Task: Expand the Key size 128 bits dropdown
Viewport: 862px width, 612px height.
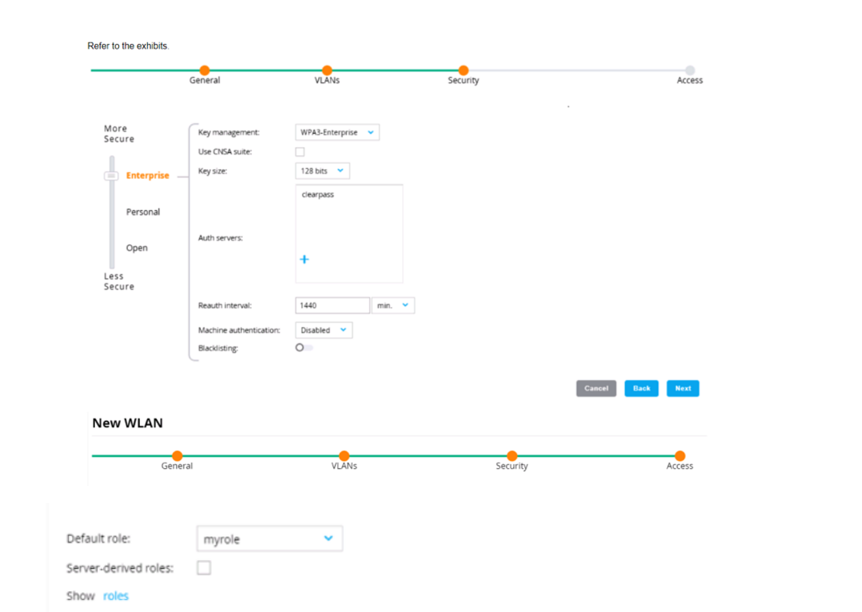Action: tap(322, 171)
